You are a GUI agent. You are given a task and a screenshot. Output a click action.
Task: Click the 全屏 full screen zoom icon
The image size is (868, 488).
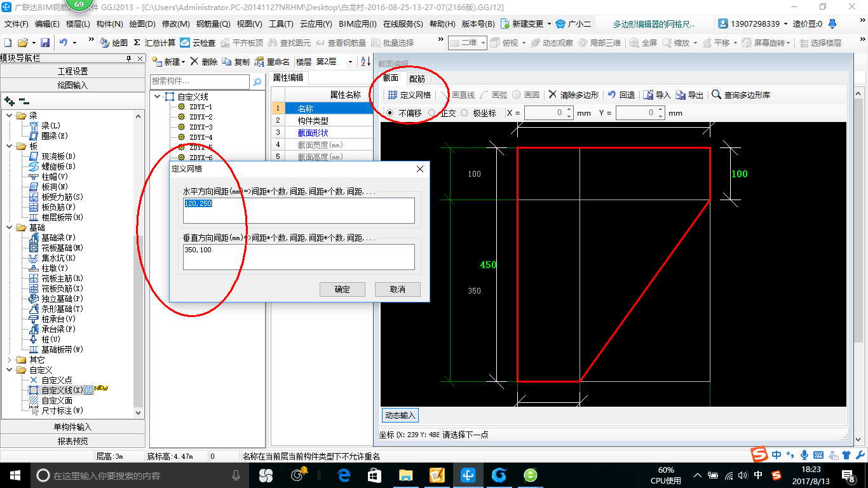(x=634, y=43)
